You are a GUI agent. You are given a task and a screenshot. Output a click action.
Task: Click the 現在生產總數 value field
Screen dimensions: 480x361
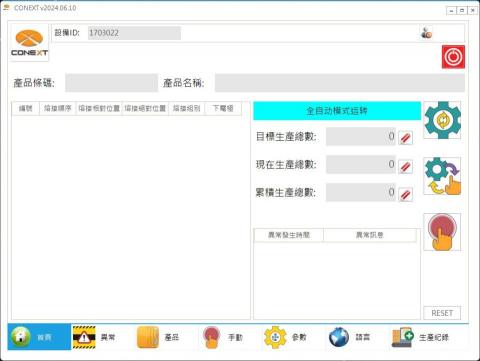pyautogui.click(x=361, y=164)
